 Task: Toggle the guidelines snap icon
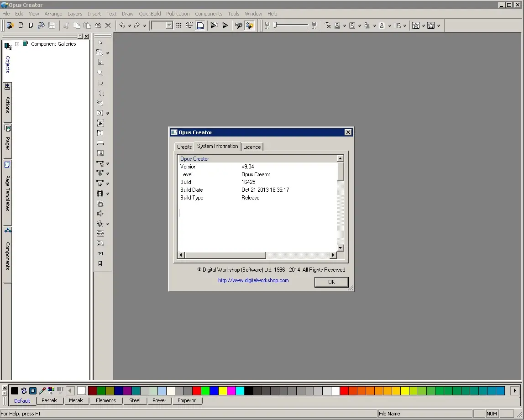189,26
